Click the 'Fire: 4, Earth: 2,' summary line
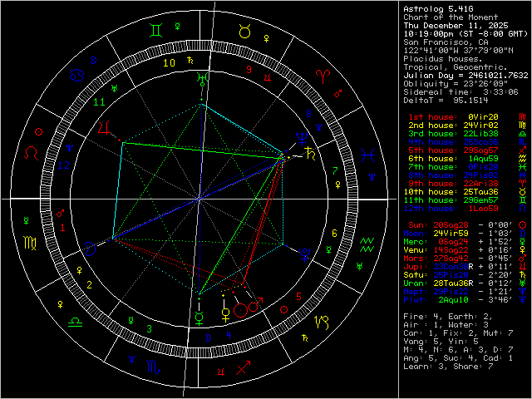The width and height of the screenshot is (532, 399). tap(448, 317)
